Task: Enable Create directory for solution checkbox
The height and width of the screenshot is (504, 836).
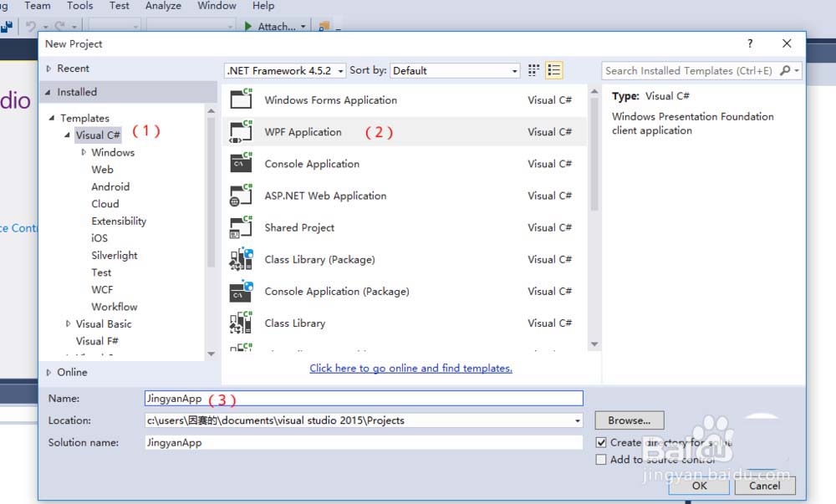Action: point(601,442)
